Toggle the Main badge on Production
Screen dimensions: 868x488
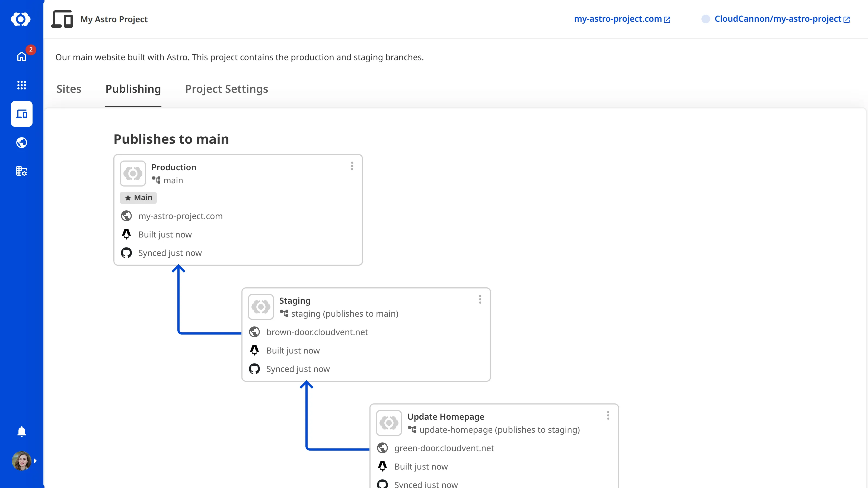pos(138,198)
